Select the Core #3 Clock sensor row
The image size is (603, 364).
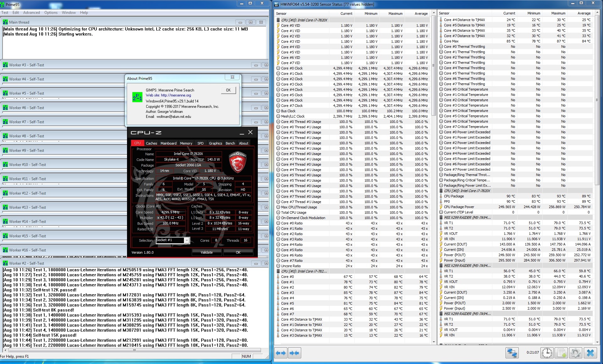[352, 84]
